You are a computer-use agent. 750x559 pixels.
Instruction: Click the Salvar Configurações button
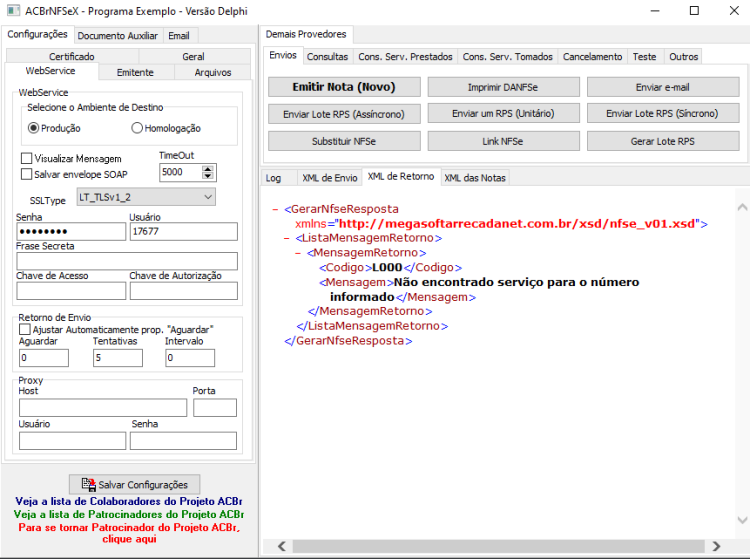[x=134, y=484]
